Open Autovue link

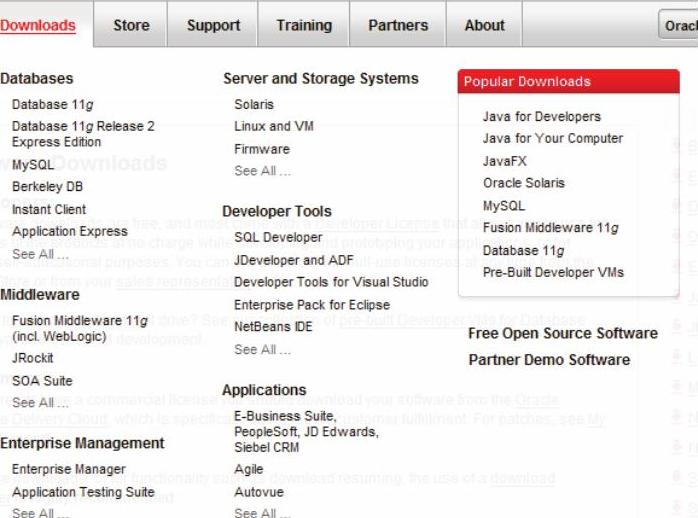point(259,492)
